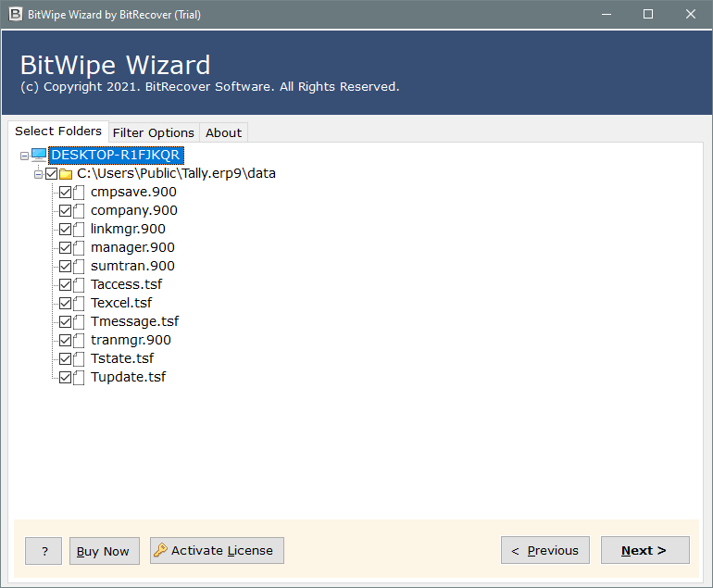Image resolution: width=713 pixels, height=588 pixels.
Task: Click the BitWipe app icon in title bar
Action: coord(16,14)
